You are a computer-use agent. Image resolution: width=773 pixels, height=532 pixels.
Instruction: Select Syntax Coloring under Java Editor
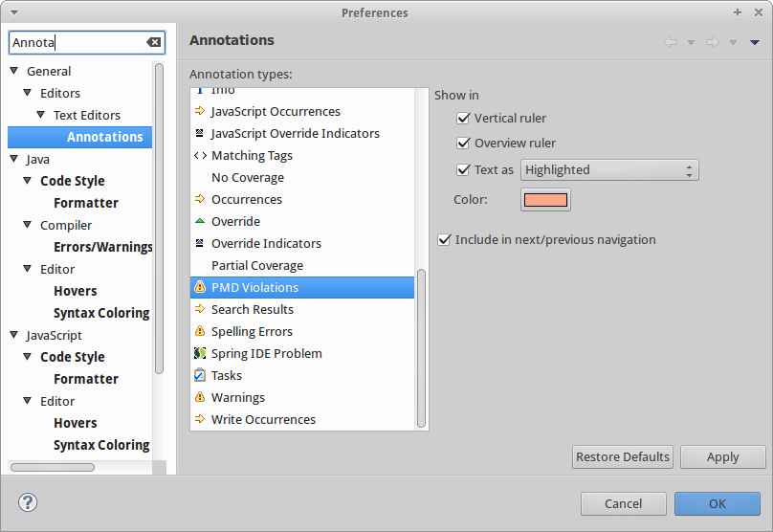101,313
